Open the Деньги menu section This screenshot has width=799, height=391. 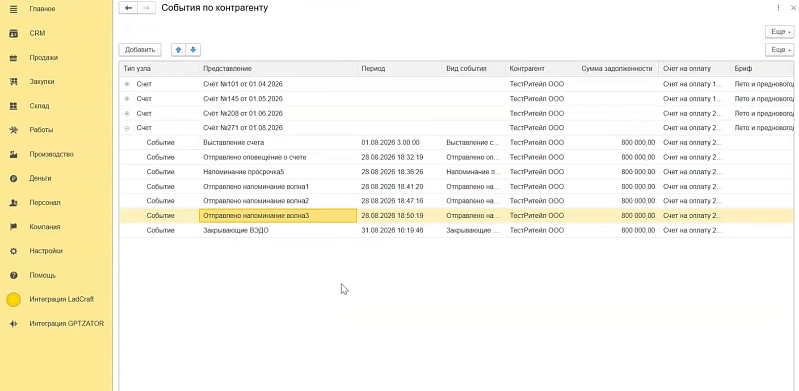click(x=40, y=178)
